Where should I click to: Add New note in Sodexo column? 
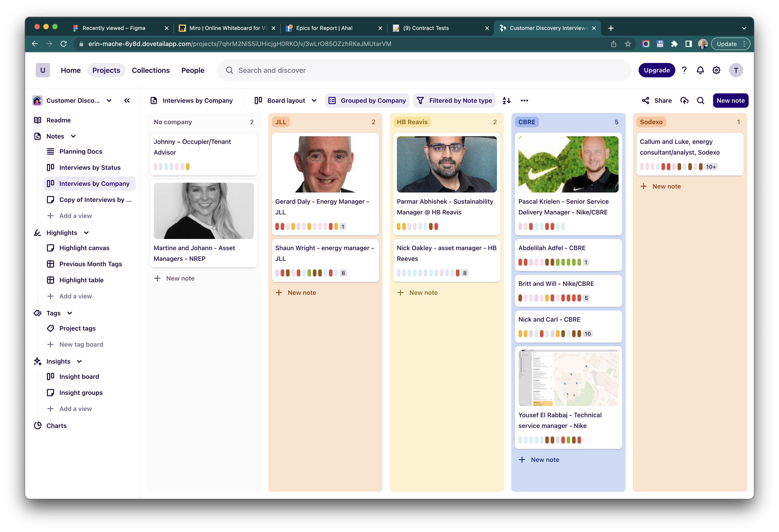[x=660, y=186]
